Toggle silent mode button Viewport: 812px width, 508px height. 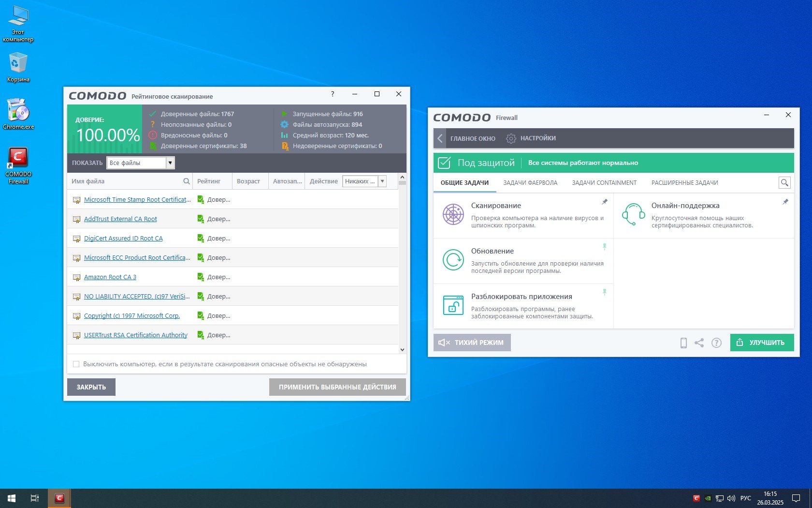[x=472, y=343]
